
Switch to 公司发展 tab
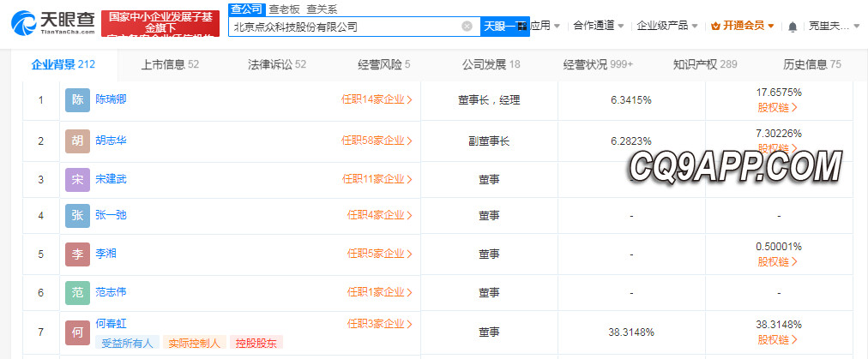tap(491, 65)
